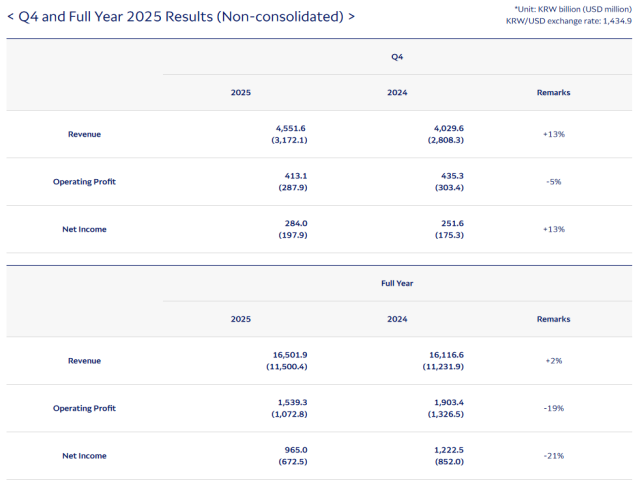
Task: Click Q4 2024 operating profit value 435.3
Action: [x=449, y=175]
